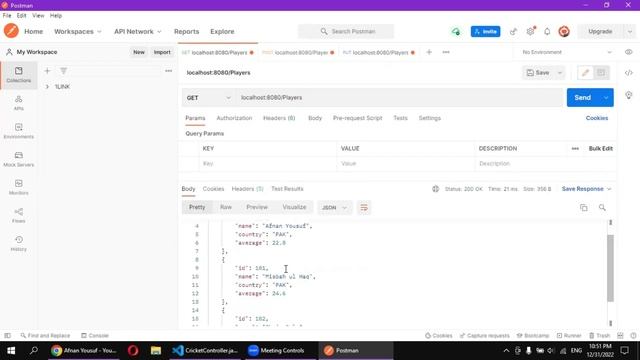The height and width of the screenshot is (360, 640).
Task: Select the Visualize response view
Action: point(294,207)
